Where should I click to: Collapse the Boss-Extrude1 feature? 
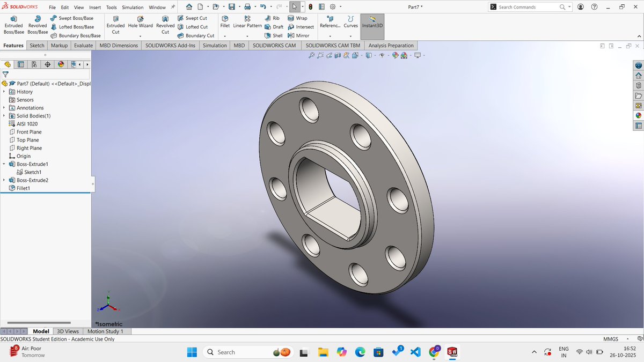(4, 164)
